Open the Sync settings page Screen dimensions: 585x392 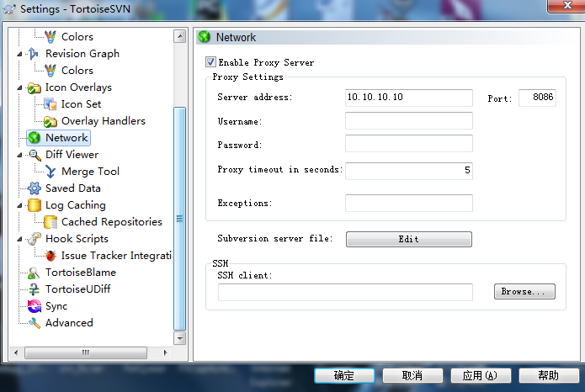[56, 306]
